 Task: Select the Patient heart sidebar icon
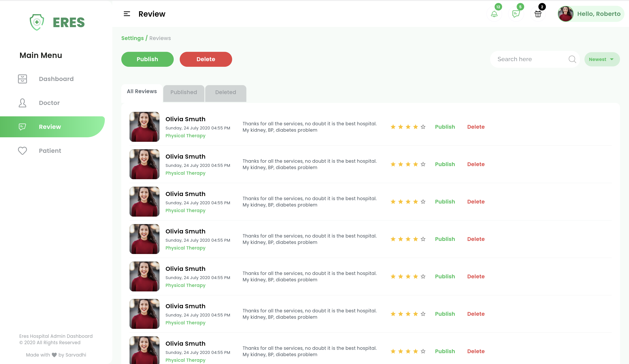(x=22, y=151)
